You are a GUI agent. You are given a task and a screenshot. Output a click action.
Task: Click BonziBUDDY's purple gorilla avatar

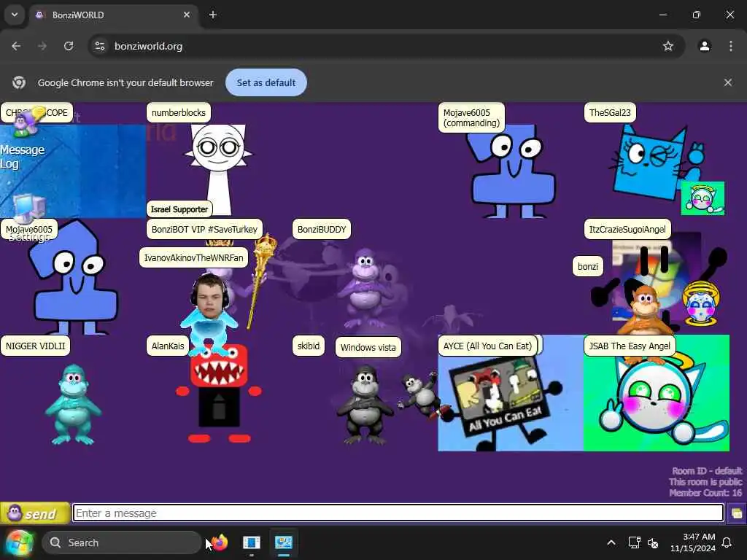(365, 288)
